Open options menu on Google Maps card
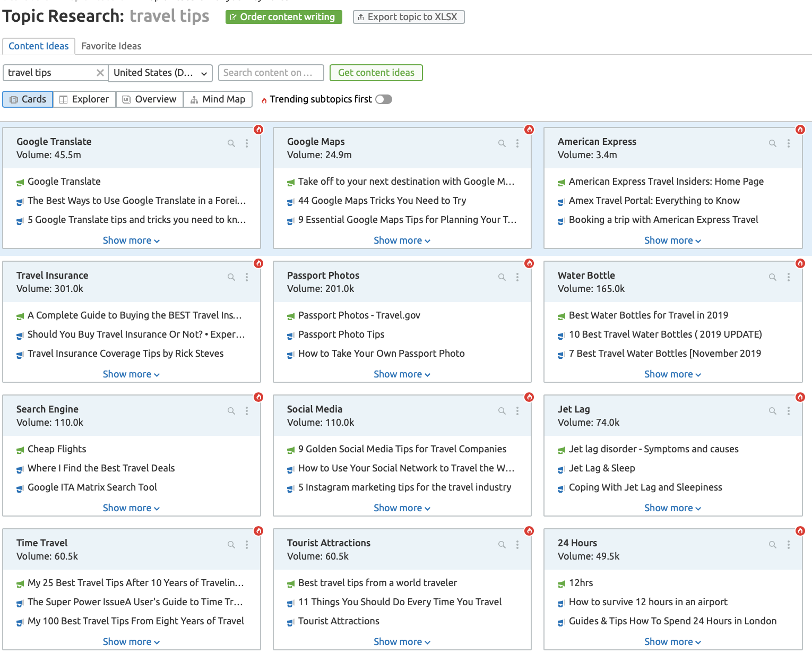The image size is (812, 653). (517, 143)
